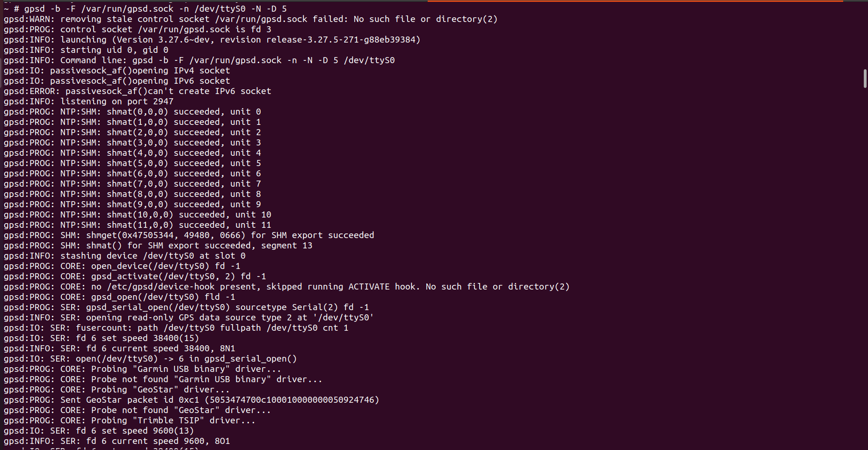Click the Sent GeoStar packet id 0xc1 line

[x=191, y=400]
